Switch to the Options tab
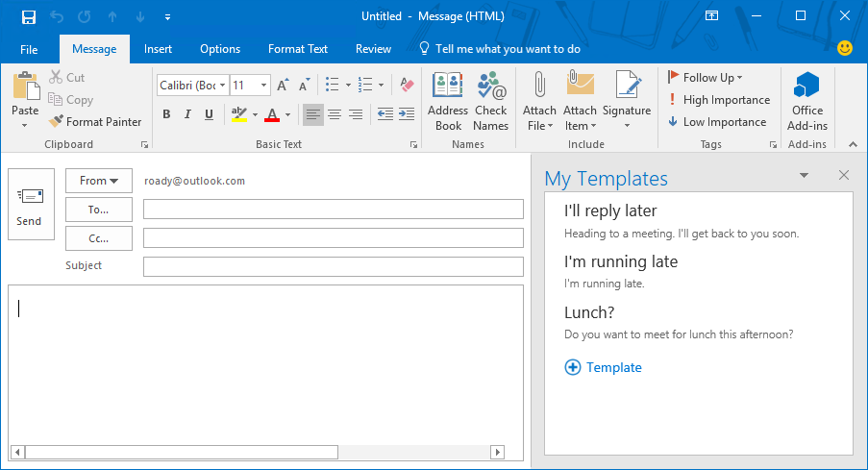 tap(220, 49)
